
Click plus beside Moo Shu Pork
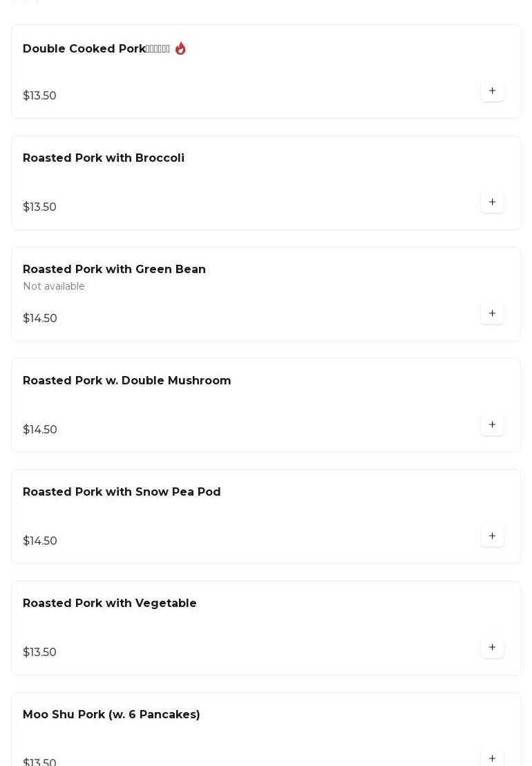492,758
